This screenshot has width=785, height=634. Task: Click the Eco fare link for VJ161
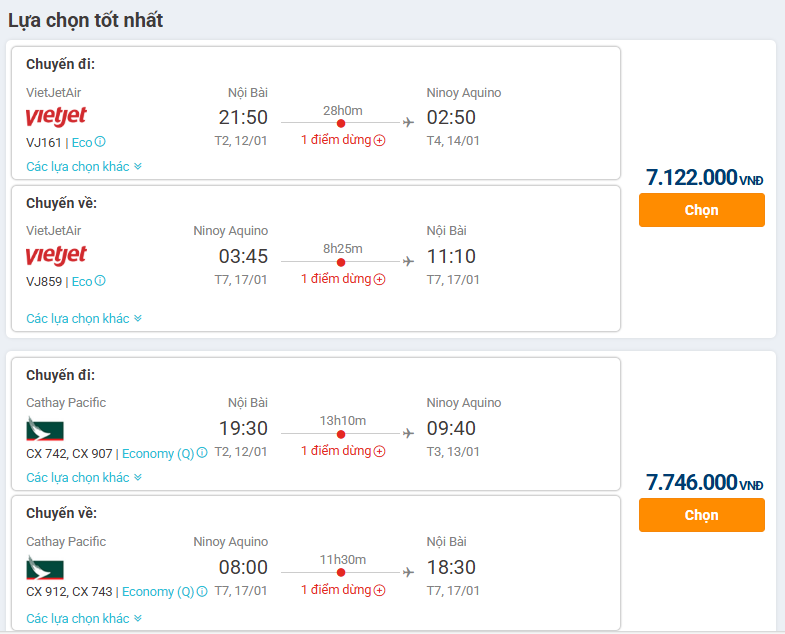81,142
